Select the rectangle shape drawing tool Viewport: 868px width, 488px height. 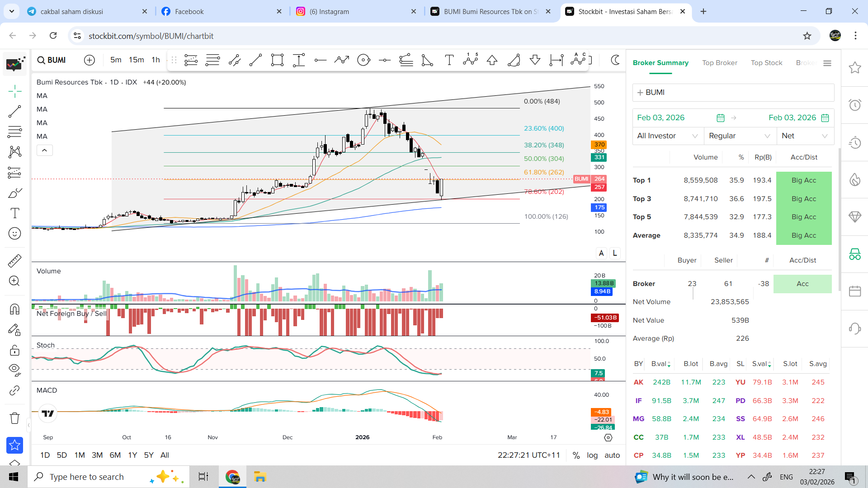point(277,60)
